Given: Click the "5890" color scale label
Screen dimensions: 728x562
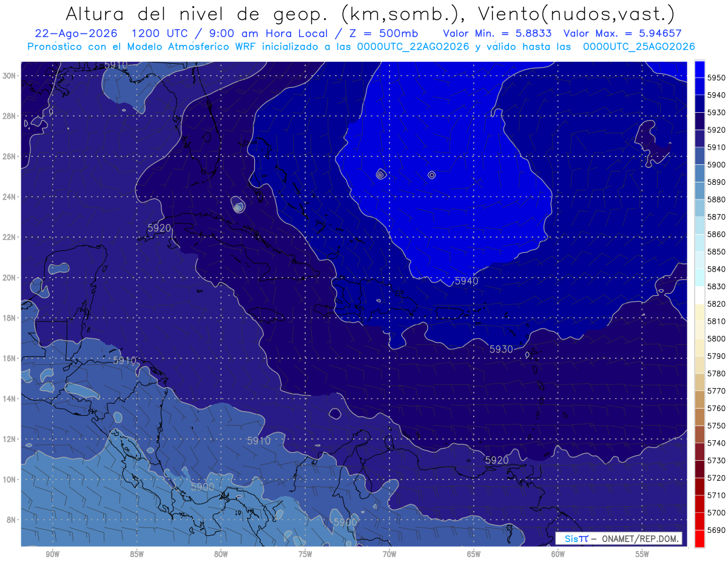Looking at the screenshot, I should pos(716,182).
